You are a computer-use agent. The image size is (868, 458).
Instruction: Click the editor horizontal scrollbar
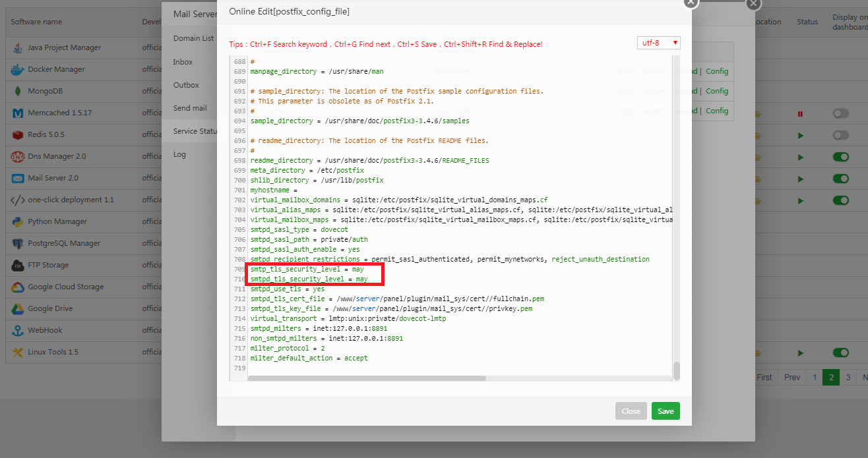click(x=367, y=378)
